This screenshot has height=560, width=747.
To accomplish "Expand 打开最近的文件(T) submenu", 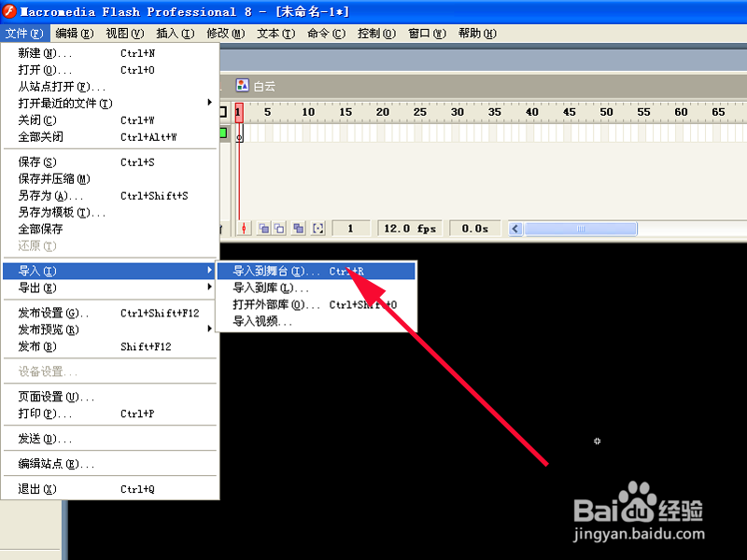I will click(109, 104).
